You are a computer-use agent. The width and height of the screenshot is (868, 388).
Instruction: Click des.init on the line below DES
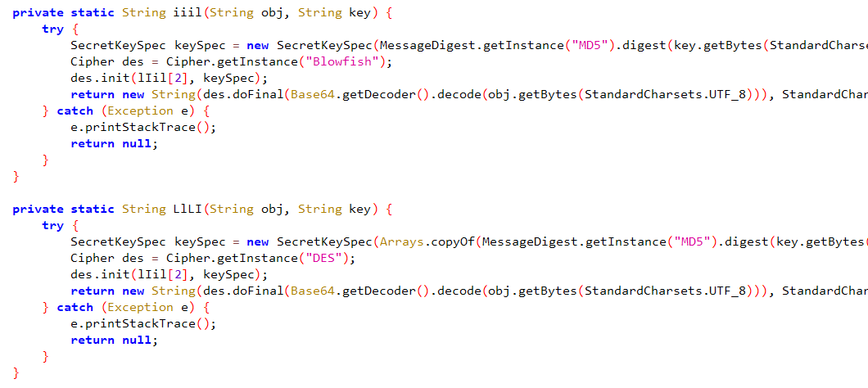pos(100,274)
